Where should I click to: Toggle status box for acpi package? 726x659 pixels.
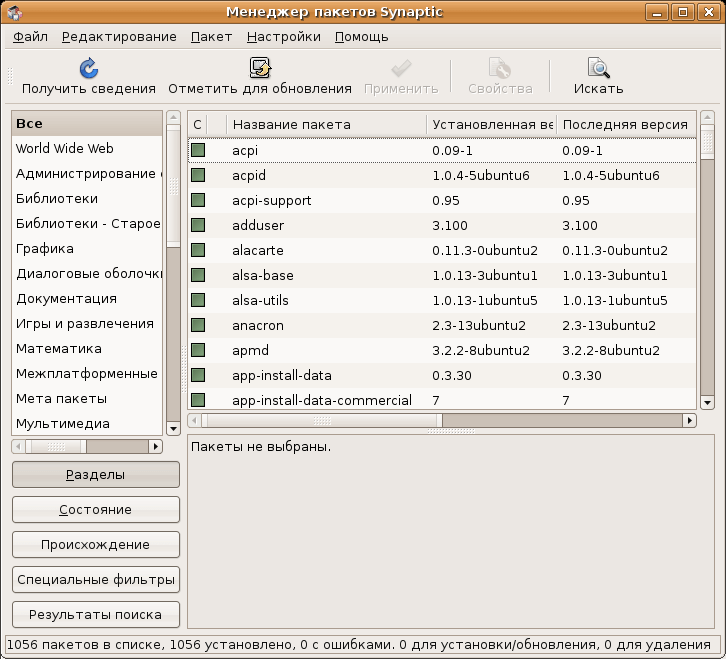tap(198, 150)
